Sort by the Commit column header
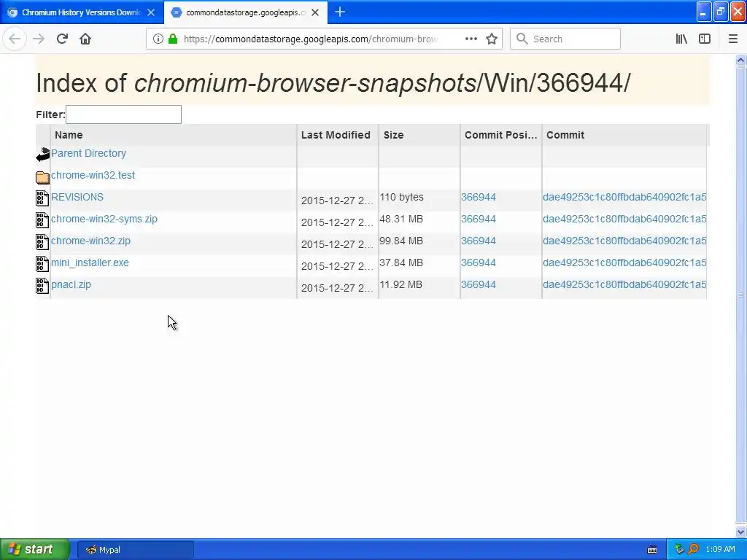This screenshot has height=560, width=747. [624, 135]
